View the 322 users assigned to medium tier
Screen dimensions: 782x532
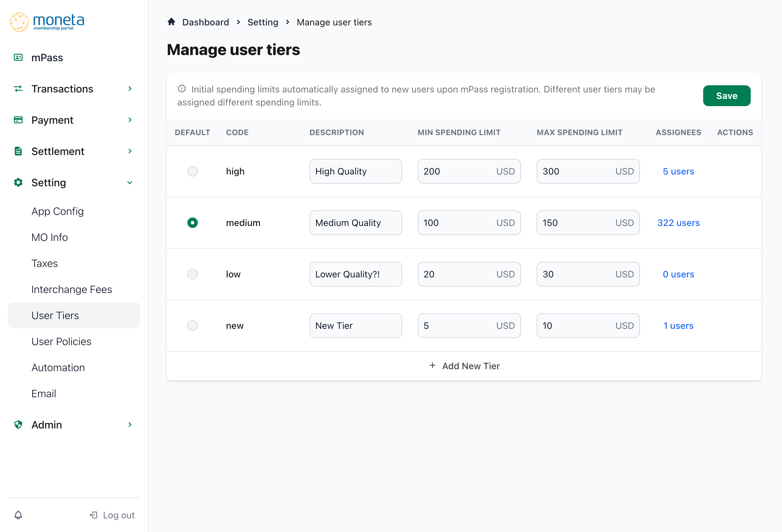click(x=678, y=223)
